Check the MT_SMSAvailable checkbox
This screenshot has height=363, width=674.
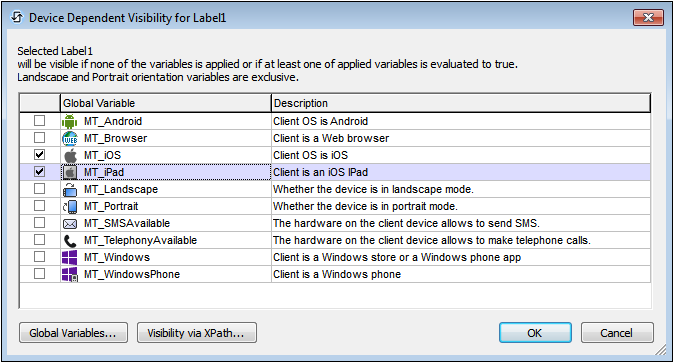click(40, 222)
